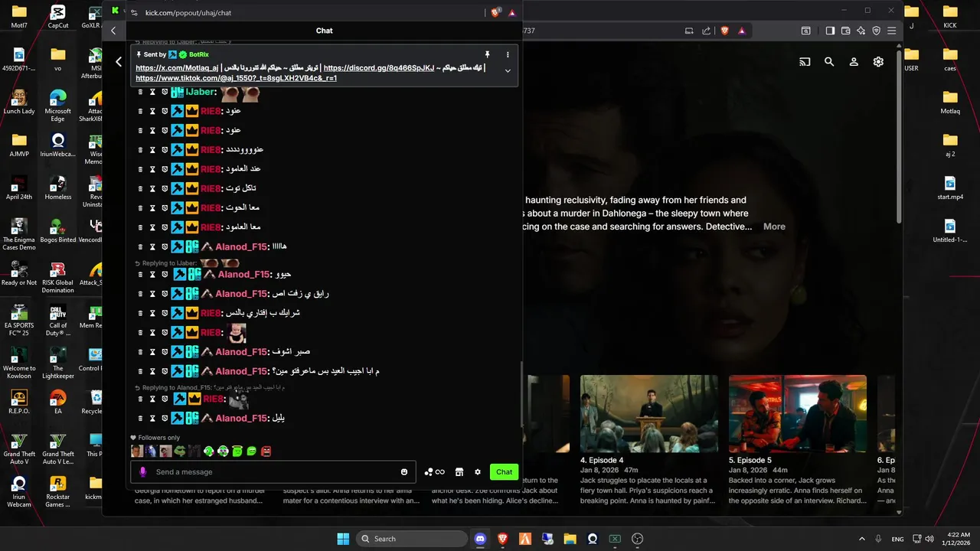Timeout Alanod_F15 on last chat message

click(152, 419)
